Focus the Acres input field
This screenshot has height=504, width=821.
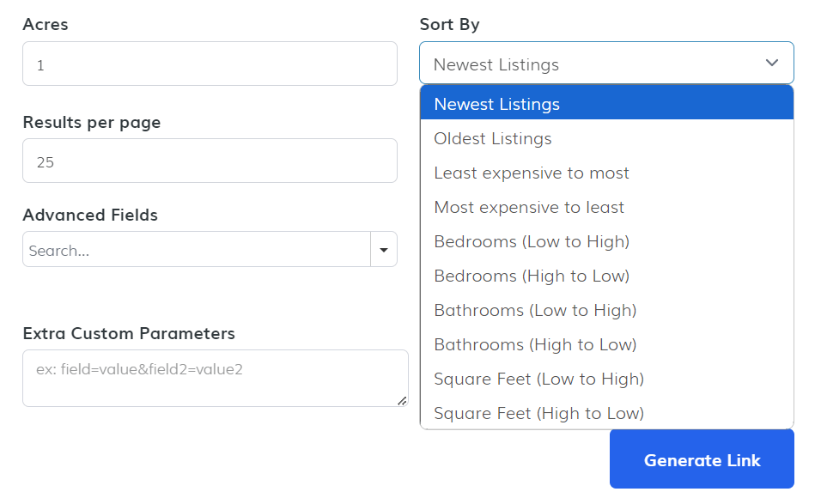[x=210, y=64]
